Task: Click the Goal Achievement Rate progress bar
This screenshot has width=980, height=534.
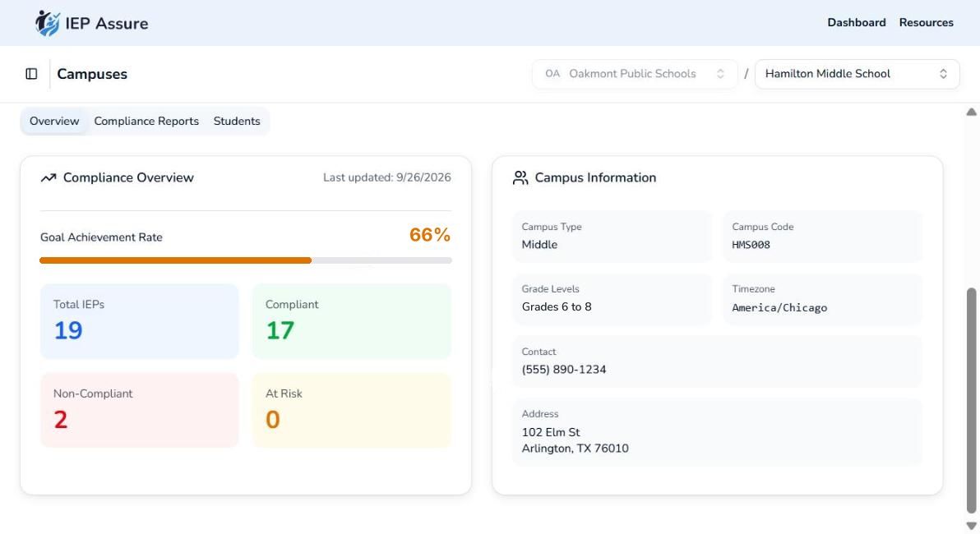Action: click(246, 260)
